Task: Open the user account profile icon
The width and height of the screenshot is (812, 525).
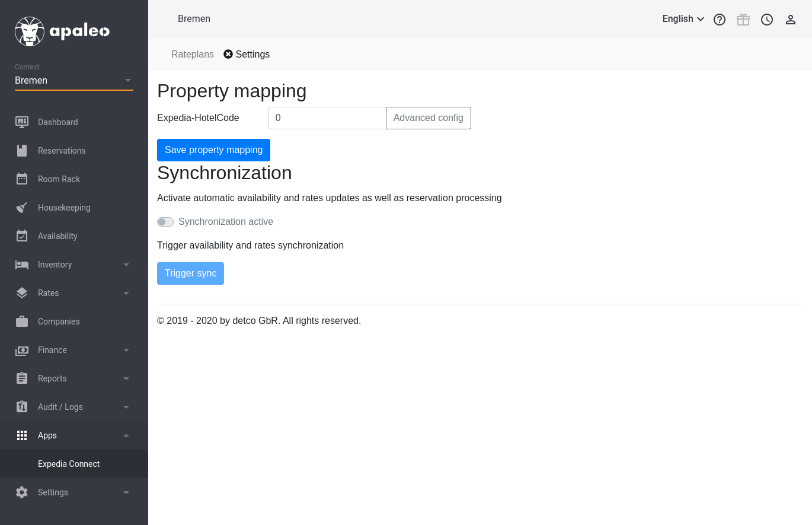Action: click(791, 20)
